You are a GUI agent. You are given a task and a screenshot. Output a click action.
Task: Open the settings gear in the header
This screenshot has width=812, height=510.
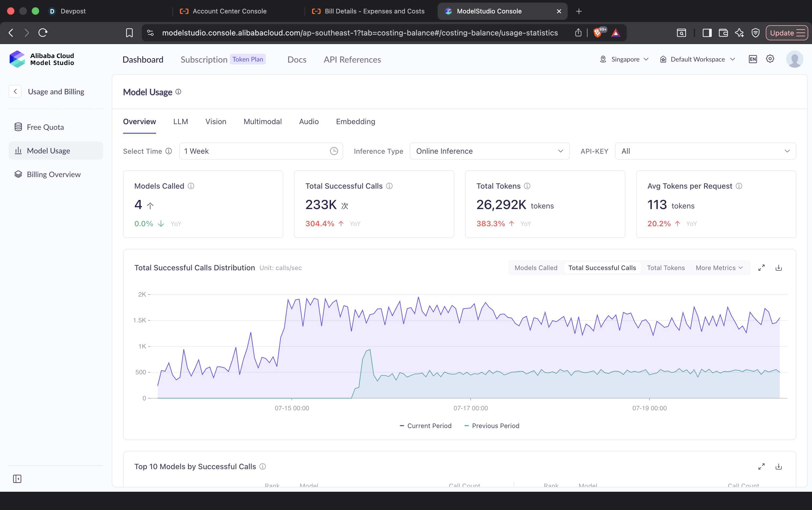770,59
